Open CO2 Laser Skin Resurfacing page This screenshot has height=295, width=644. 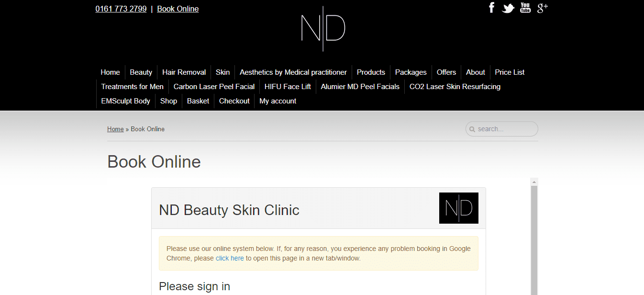coord(455,87)
